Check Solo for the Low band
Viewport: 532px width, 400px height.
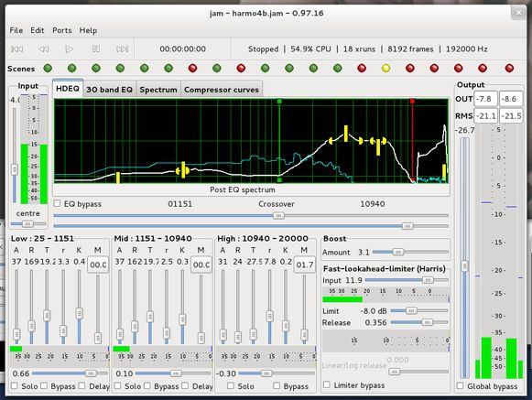(15, 385)
